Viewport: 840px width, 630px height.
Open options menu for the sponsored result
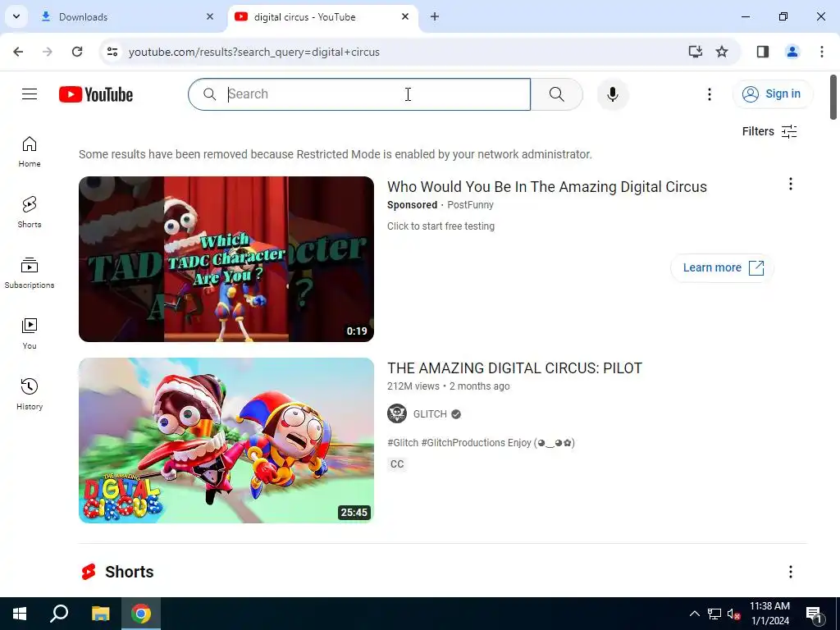(790, 185)
